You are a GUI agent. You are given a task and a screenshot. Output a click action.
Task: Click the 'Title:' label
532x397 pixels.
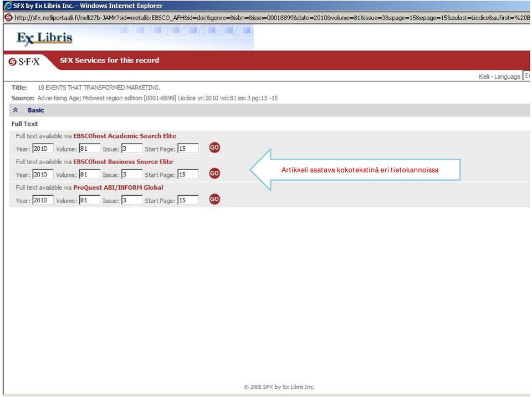[19, 88]
